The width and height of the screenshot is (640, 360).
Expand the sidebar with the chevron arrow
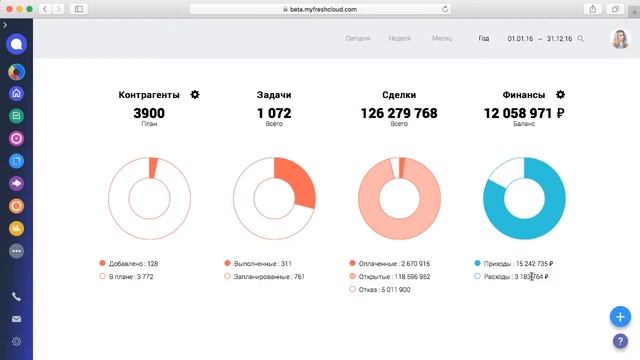coord(5,25)
